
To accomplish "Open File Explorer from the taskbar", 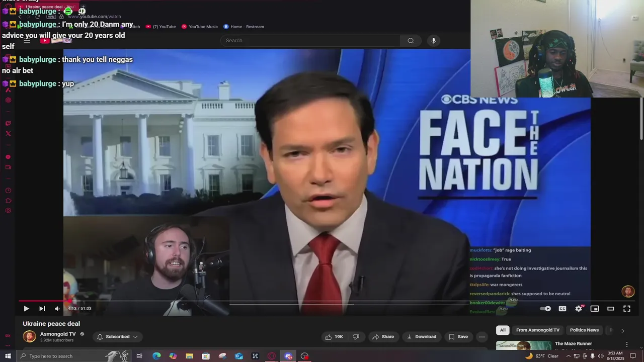I will point(189,356).
